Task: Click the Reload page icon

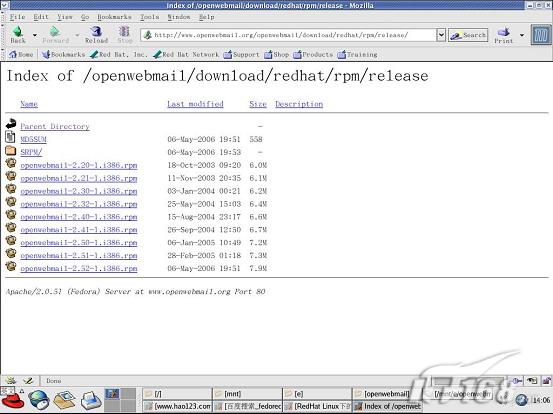Action: 96,31
